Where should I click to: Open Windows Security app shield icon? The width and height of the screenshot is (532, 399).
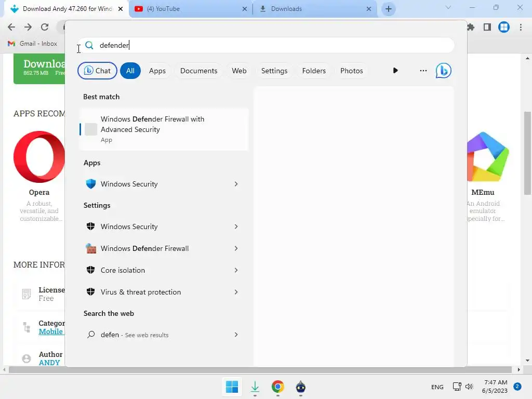[90, 184]
